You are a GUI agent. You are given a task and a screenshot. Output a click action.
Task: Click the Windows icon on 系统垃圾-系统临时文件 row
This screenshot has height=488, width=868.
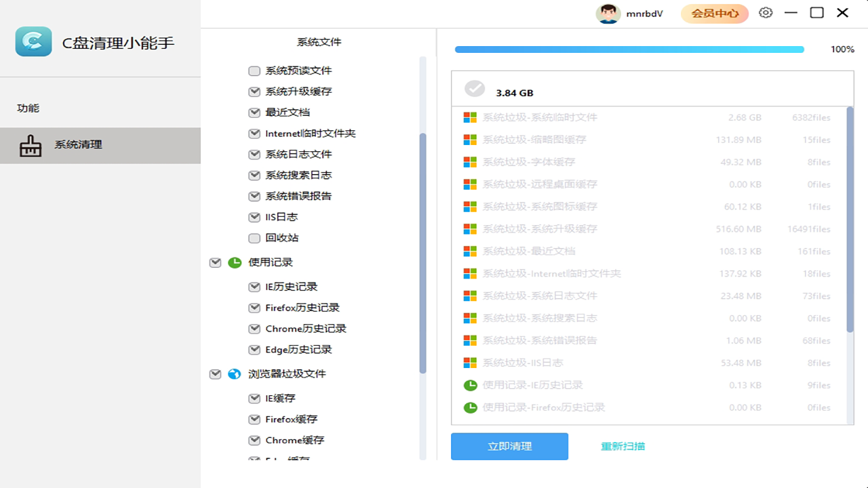(x=470, y=117)
